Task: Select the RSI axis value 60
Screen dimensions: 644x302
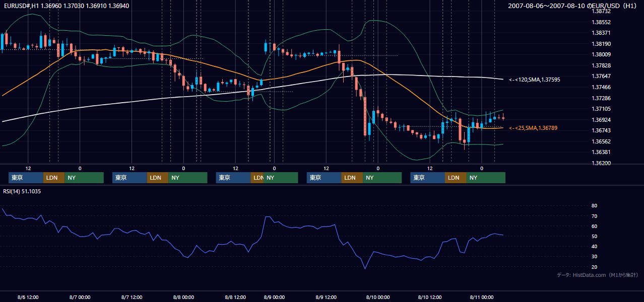Action: point(595,226)
